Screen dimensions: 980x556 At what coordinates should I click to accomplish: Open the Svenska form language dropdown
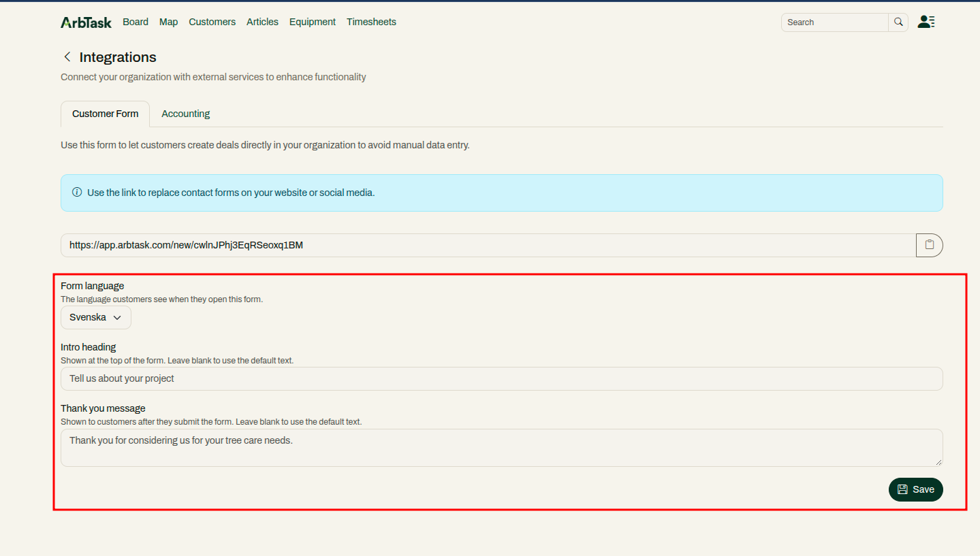pyautogui.click(x=96, y=318)
